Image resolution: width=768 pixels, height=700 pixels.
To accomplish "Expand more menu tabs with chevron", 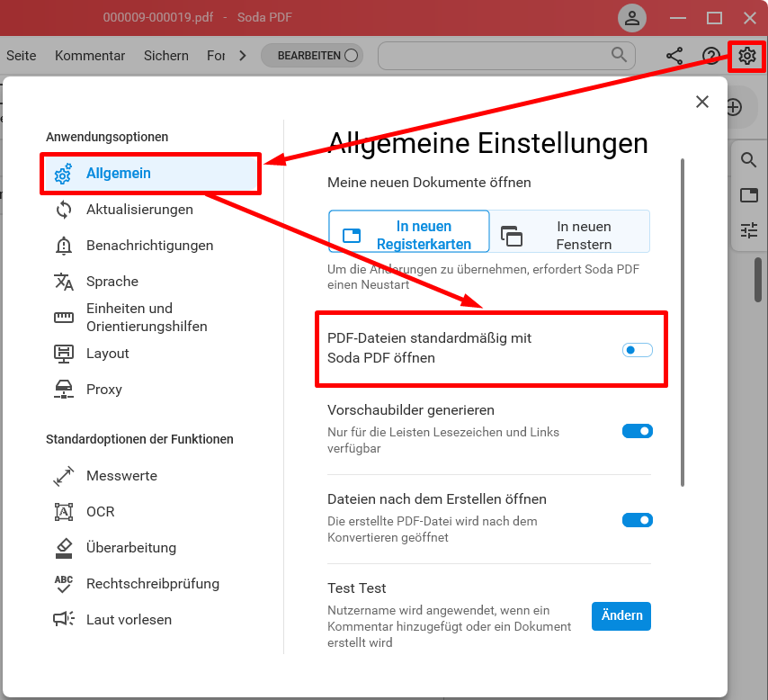I will click(243, 56).
